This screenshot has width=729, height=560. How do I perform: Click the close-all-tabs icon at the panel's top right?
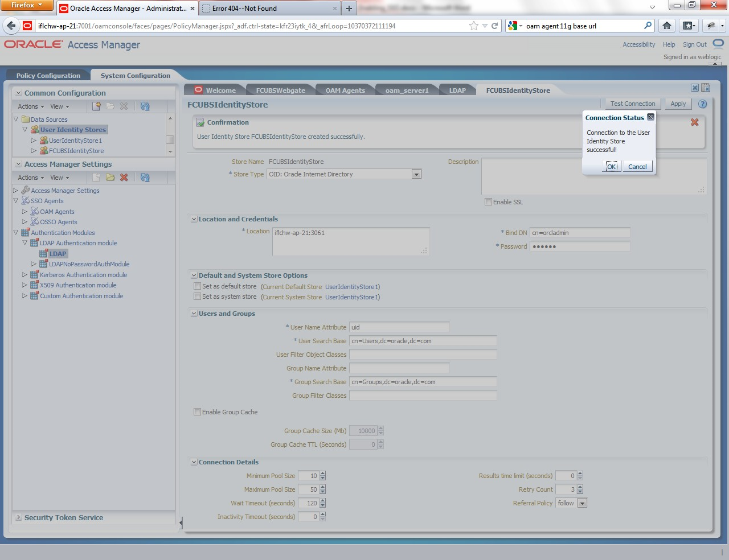(x=706, y=88)
